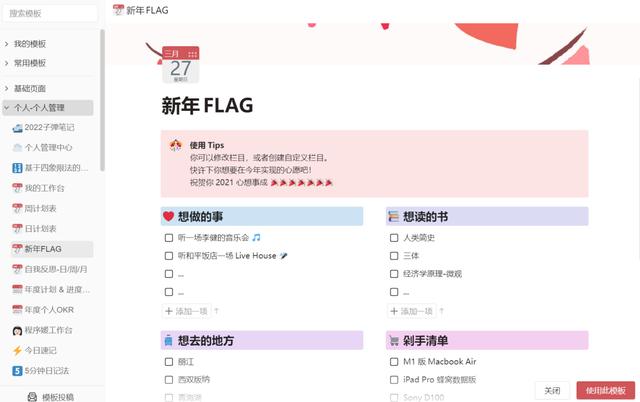Click the 今日速记 lightning icon
640x402 pixels.
pos(17,350)
